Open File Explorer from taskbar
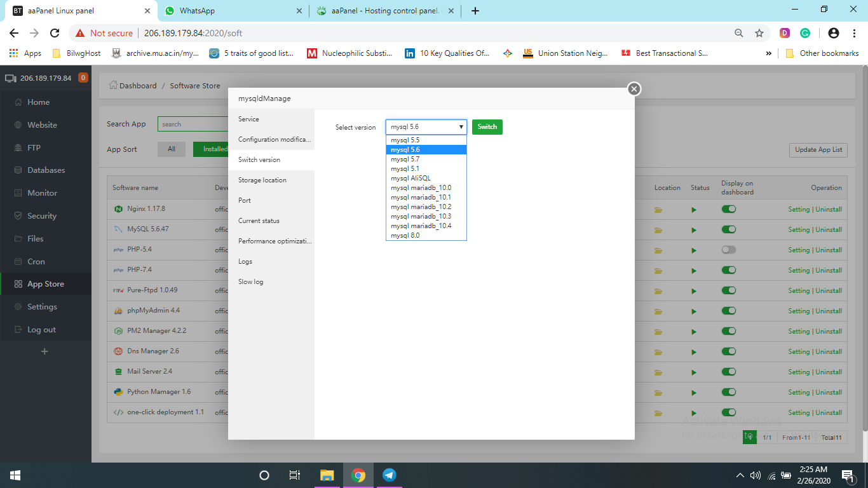Image resolution: width=868 pixels, height=488 pixels. point(327,475)
